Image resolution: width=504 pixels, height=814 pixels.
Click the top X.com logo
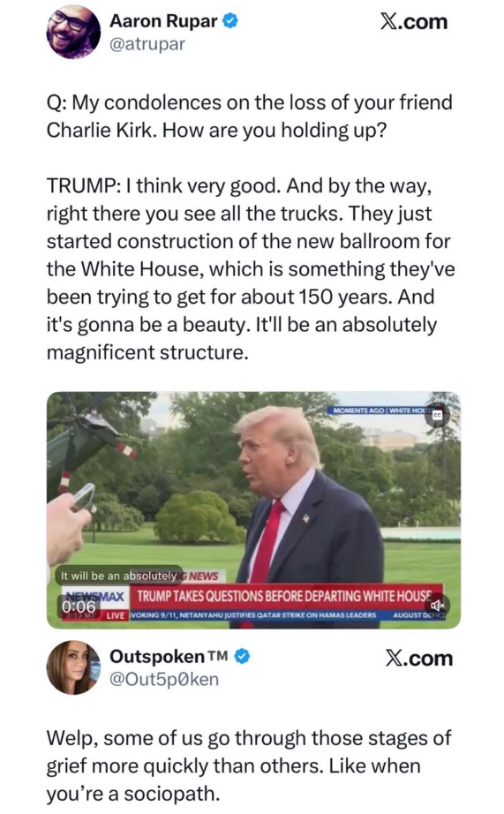click(414, 22)
